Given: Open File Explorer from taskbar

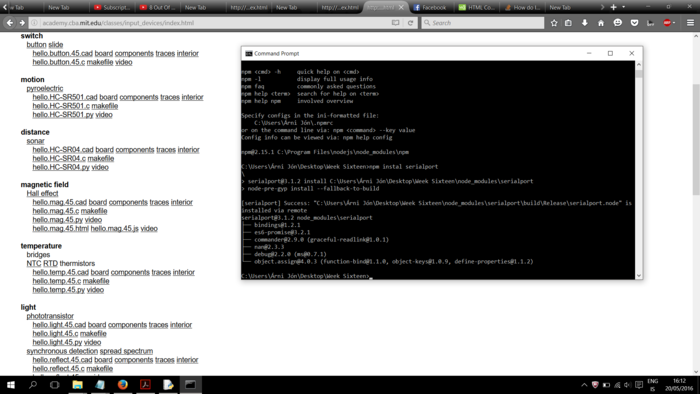Looking at the screenshot, I should pos(77,385).
